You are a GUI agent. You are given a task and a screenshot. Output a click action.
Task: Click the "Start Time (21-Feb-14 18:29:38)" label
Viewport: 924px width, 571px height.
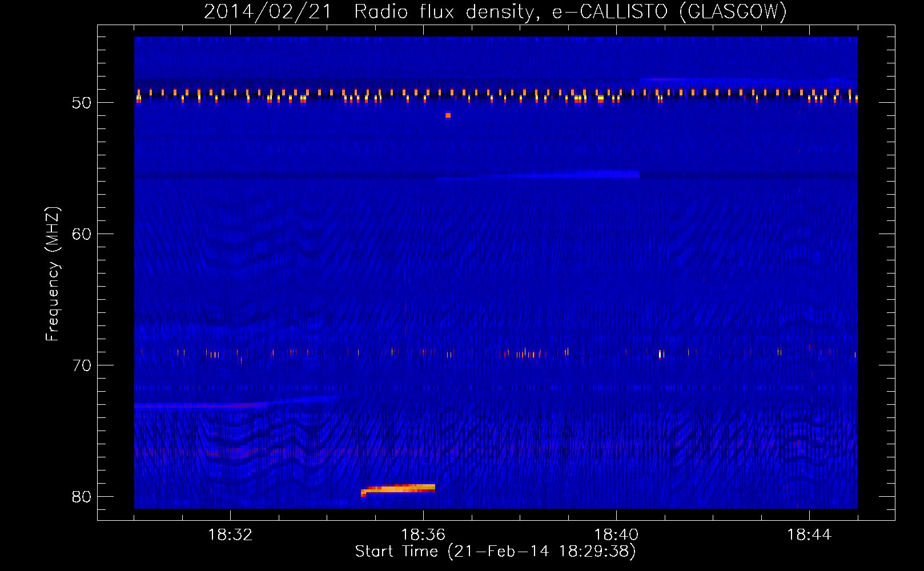coord(495,552)
